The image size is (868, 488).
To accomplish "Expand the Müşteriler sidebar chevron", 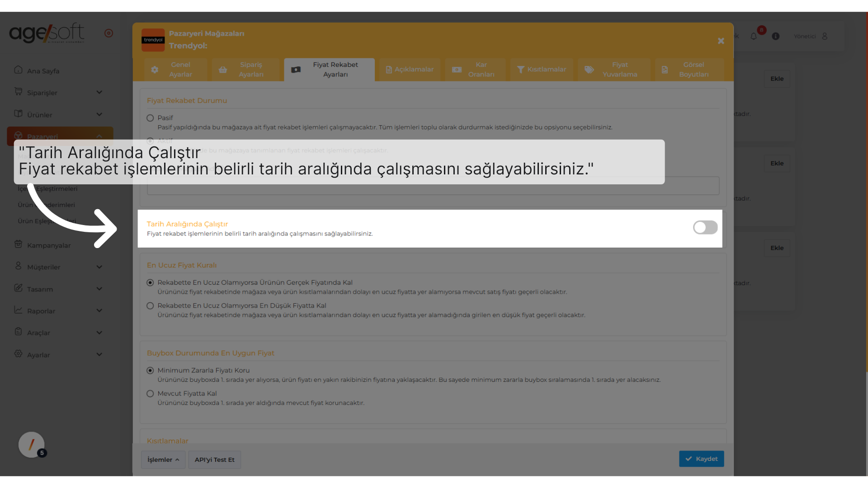I will (x=99, y=267).
